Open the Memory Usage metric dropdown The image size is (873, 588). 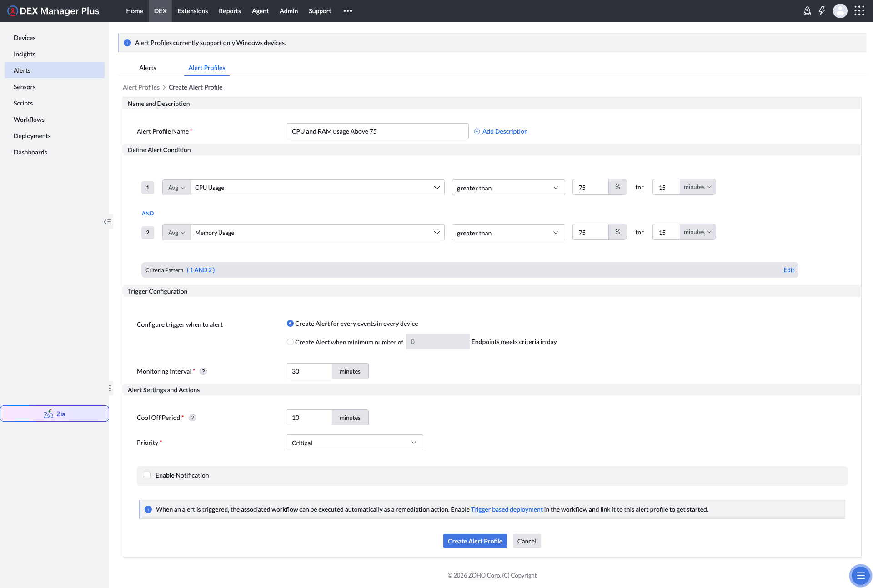(x=318, y=233)
